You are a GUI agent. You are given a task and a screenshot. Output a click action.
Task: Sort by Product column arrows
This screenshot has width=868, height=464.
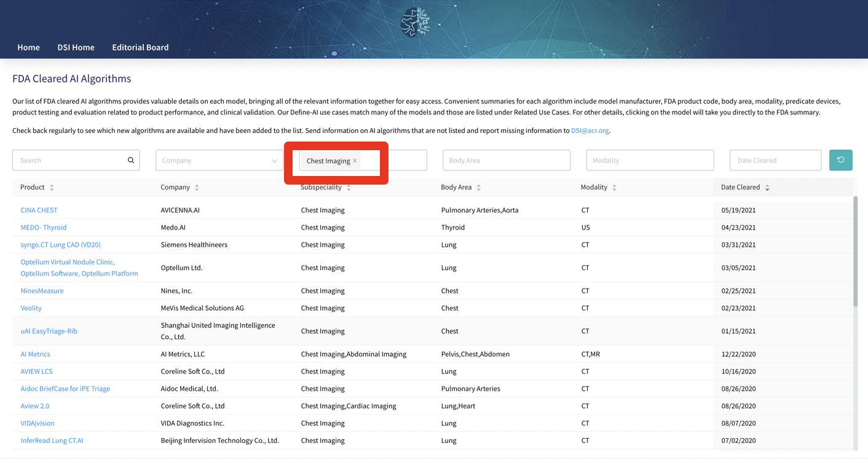tap(52, 187)
